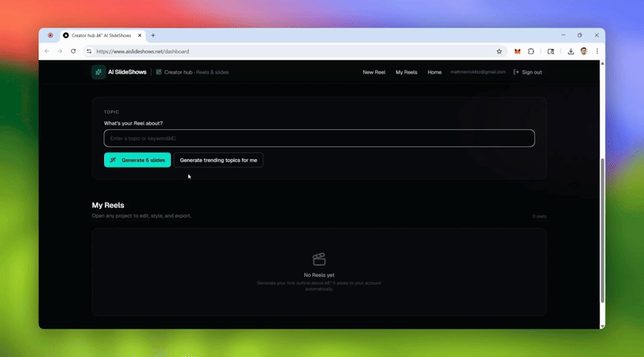Click the Creator hub grid icon
Image resolution: width=644 pixels, height=357 pixels.
[159, 72]
